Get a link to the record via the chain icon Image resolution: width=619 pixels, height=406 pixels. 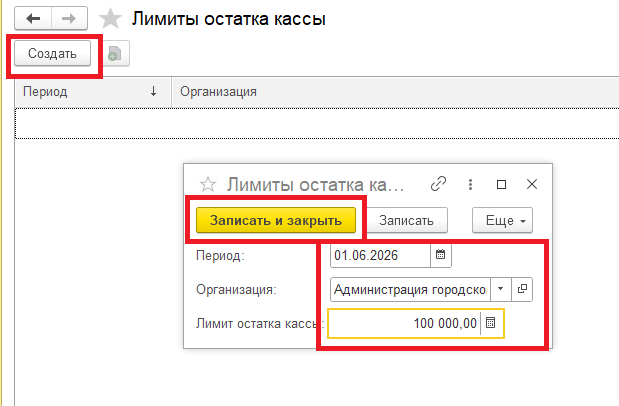tap(438, 184)
